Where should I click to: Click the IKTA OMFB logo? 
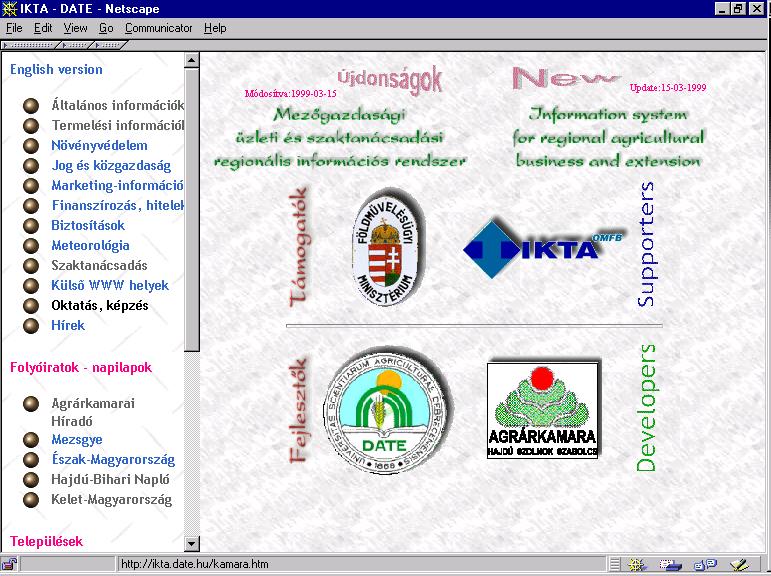coord(543,249)
